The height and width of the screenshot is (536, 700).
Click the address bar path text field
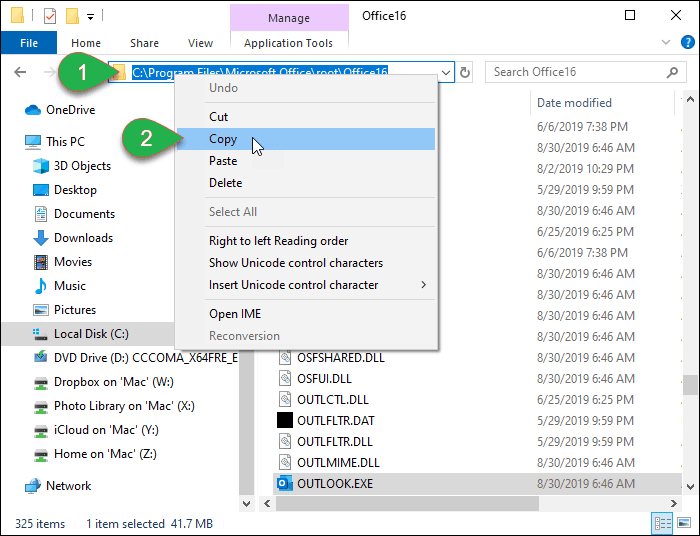[x=281, y=72]
